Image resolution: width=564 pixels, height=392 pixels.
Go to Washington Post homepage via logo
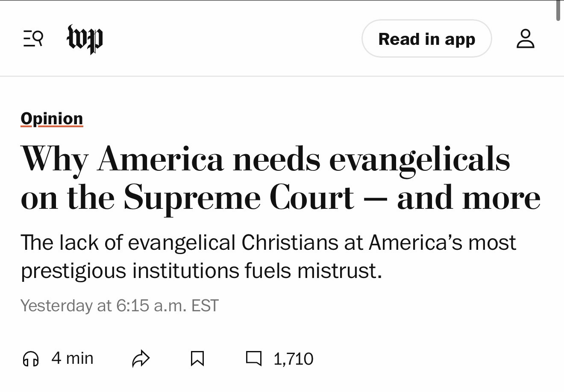click(85, 39)
